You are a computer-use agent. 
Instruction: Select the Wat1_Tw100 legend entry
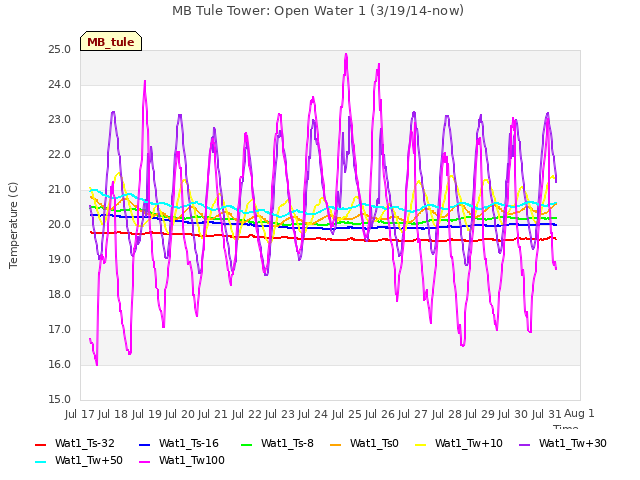(182, 460)
